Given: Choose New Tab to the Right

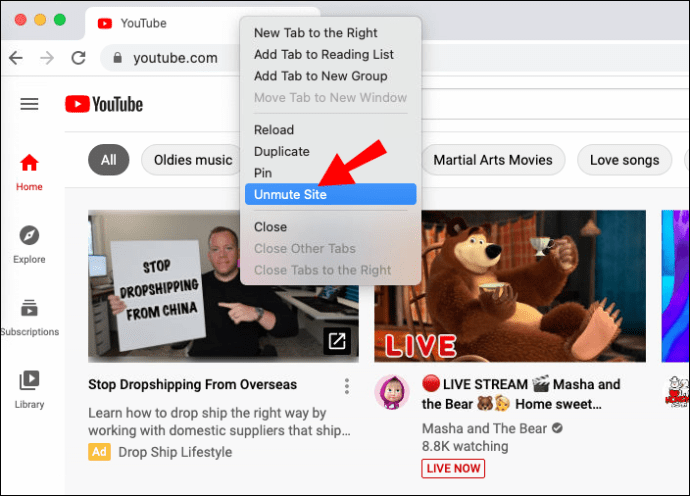Looking at the screenshot, I should 330,33.
